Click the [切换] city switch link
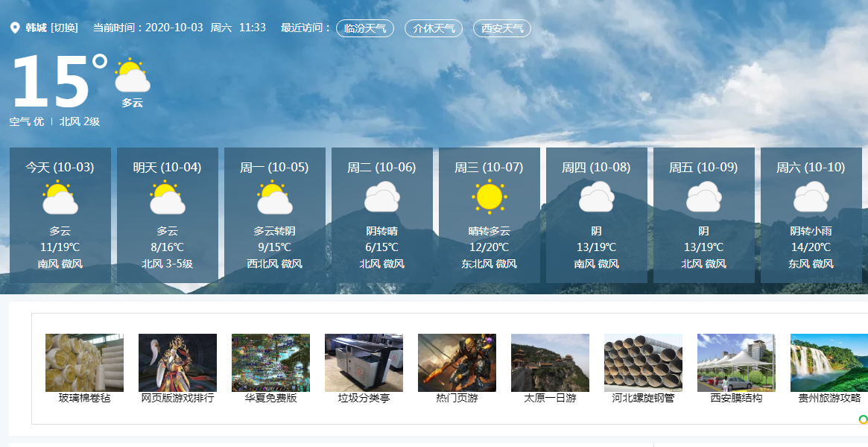Screen dimensions: 868x447 point(64,28)
